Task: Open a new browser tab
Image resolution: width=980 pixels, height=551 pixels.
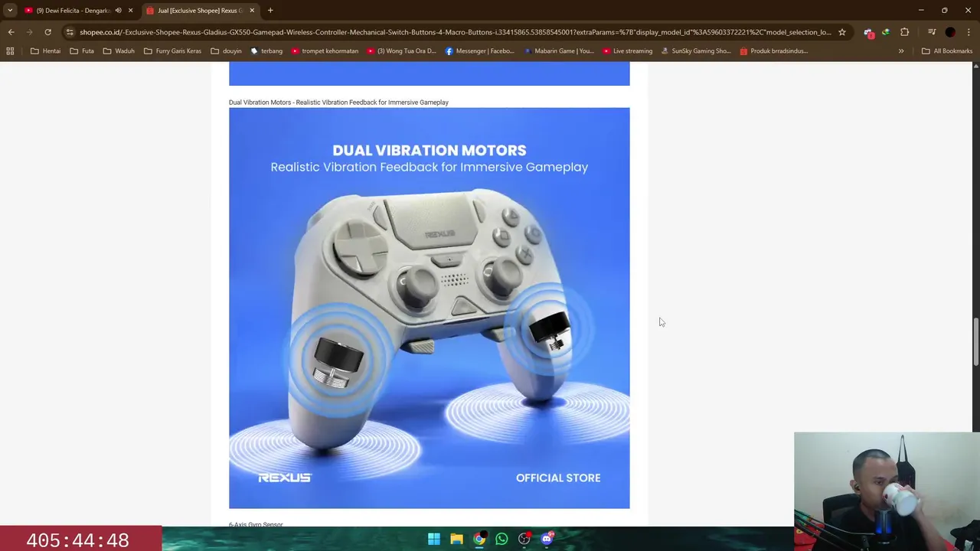Action: coord(270,11)
